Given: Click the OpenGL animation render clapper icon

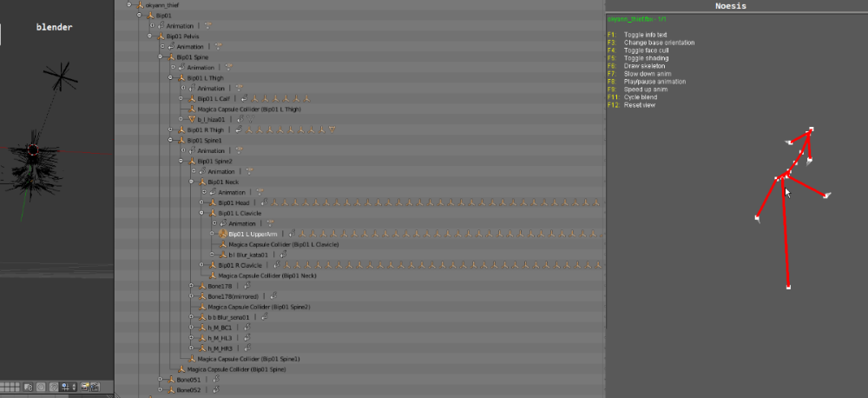Looking at the screenshot, I should click(95, 387).
